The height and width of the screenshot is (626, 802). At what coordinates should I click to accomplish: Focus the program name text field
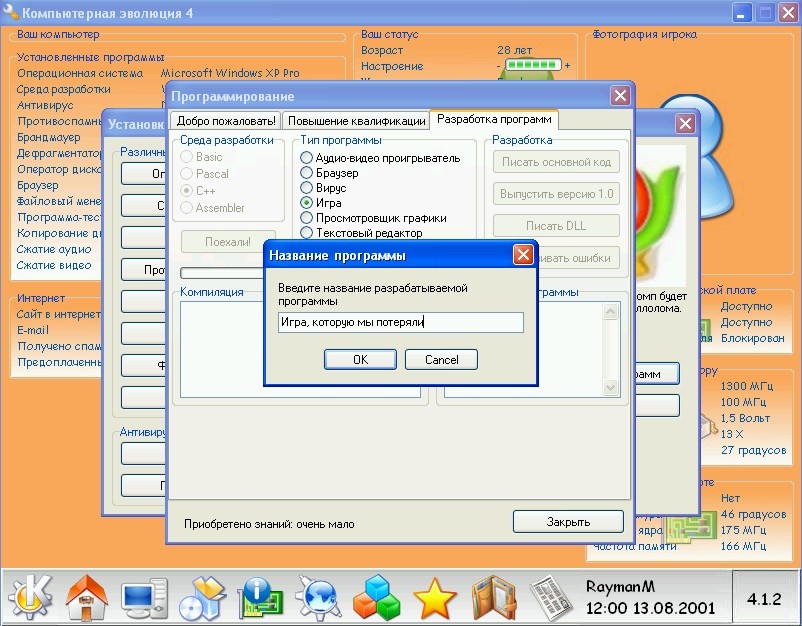[400, 323]
